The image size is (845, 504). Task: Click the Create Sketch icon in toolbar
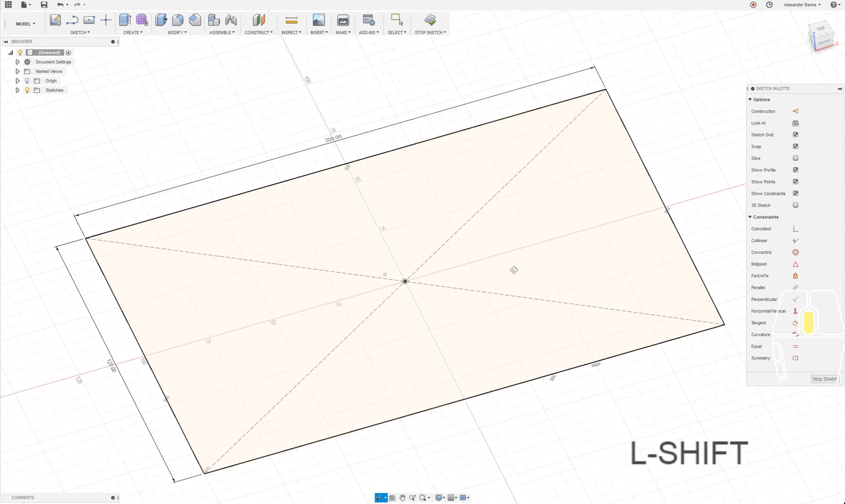point(55,20)
